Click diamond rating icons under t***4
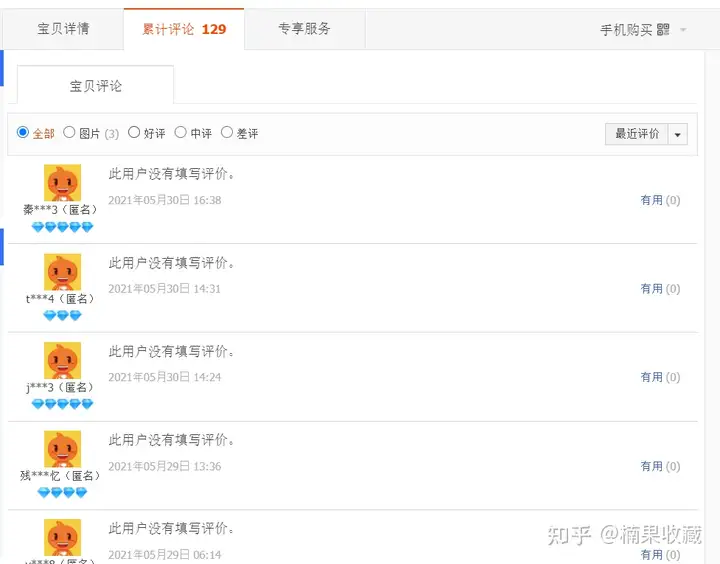Screen dimensions: 720x564 click(x=62, y=316)
